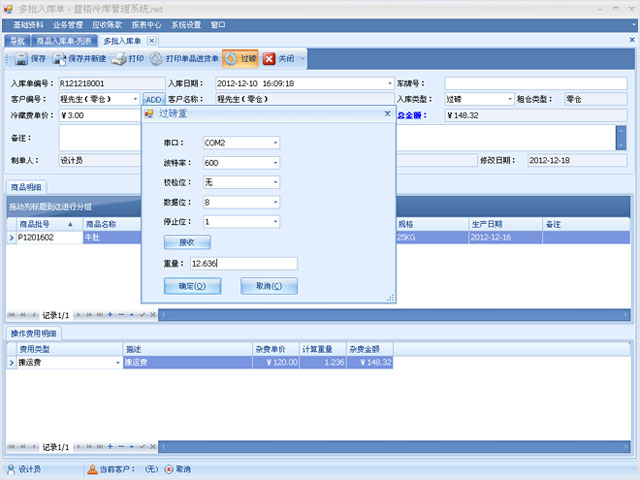Click the 保存 save icon in toolbar
Screen dimensions: 640x480
[x=21, y=59]
